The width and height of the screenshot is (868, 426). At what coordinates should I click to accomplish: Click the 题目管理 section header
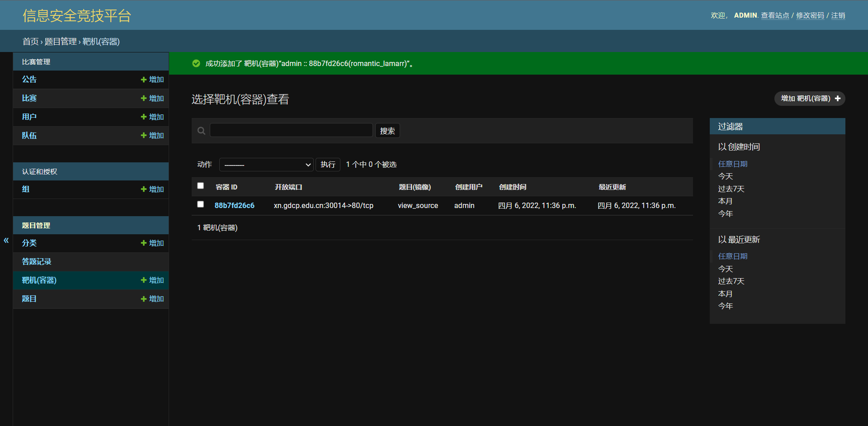click(36, 226)
